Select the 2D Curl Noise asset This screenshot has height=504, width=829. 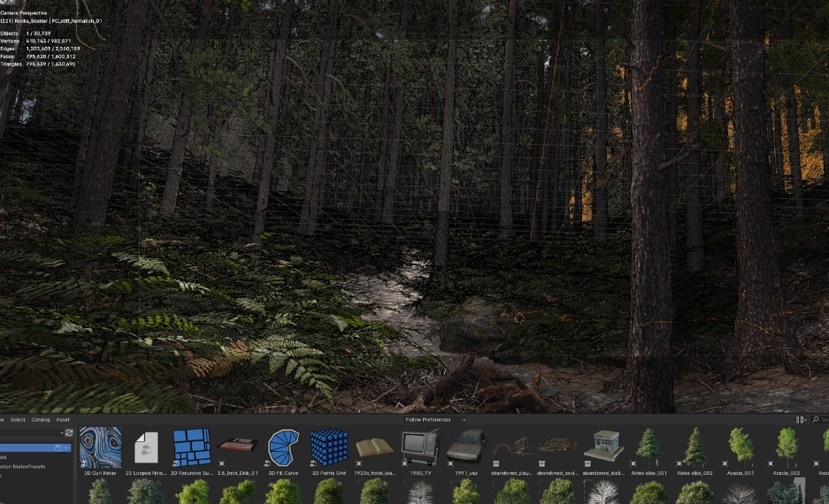click(x=100, y=448)
